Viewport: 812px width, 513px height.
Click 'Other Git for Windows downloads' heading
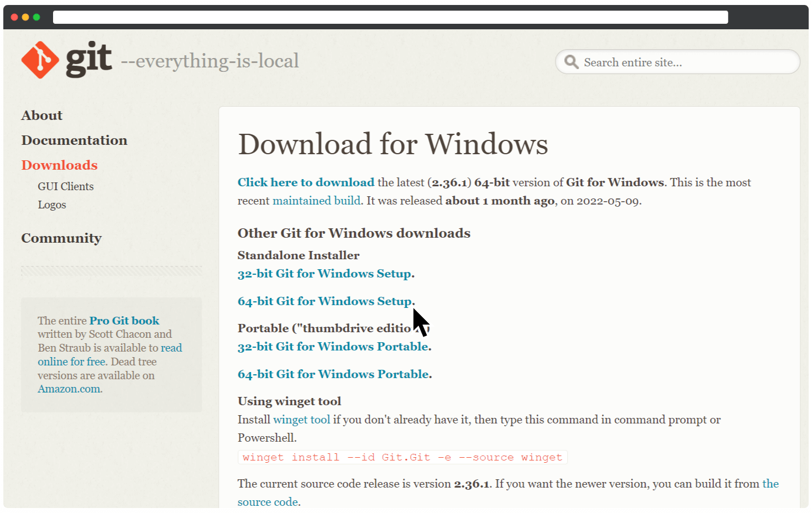click(354, 233)
